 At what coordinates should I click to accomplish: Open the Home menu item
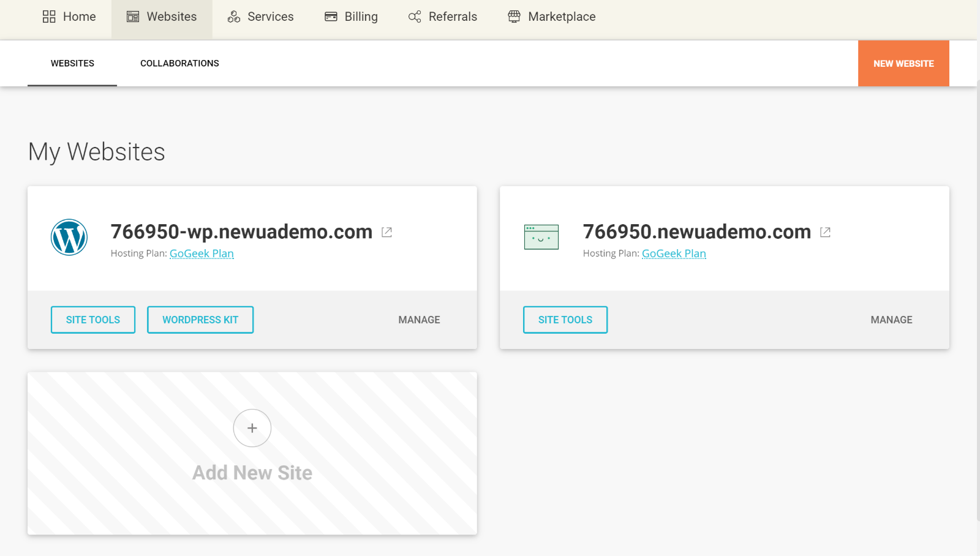click(69, 17)
